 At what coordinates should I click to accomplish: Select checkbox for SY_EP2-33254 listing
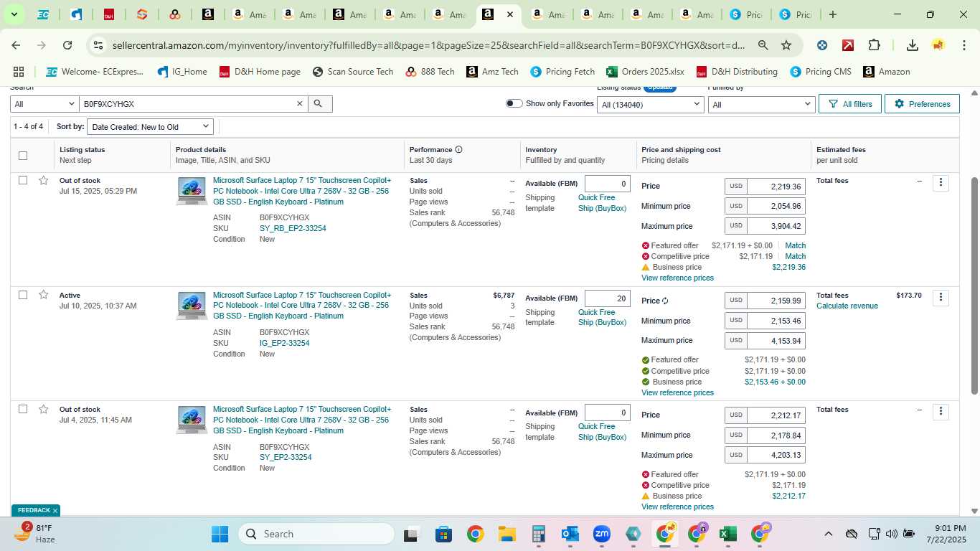pos(23,409)
